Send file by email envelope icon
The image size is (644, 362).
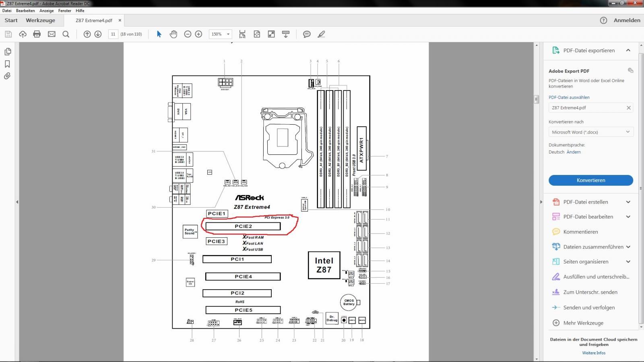coord(52,34)
